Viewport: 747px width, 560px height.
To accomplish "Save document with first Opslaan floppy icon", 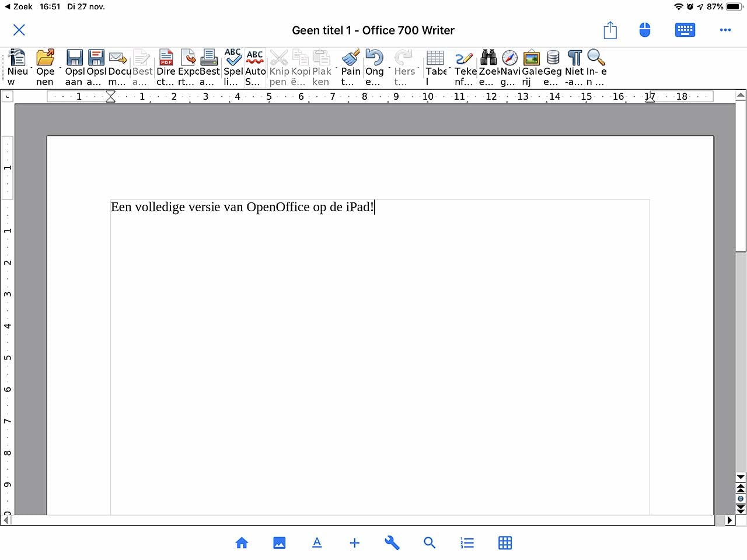I will tap(75, 57).
